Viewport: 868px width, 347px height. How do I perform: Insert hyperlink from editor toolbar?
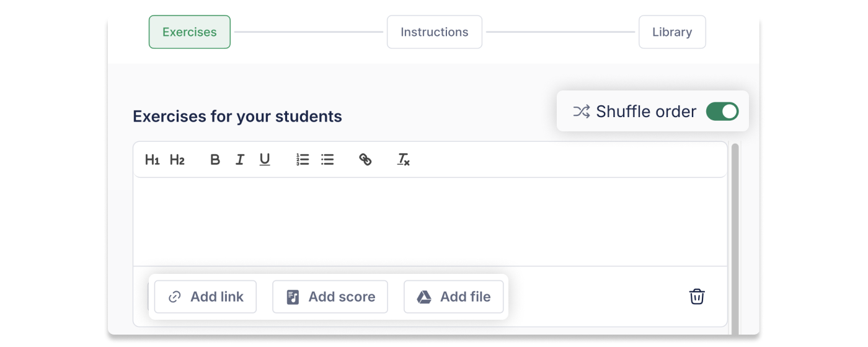365,160
